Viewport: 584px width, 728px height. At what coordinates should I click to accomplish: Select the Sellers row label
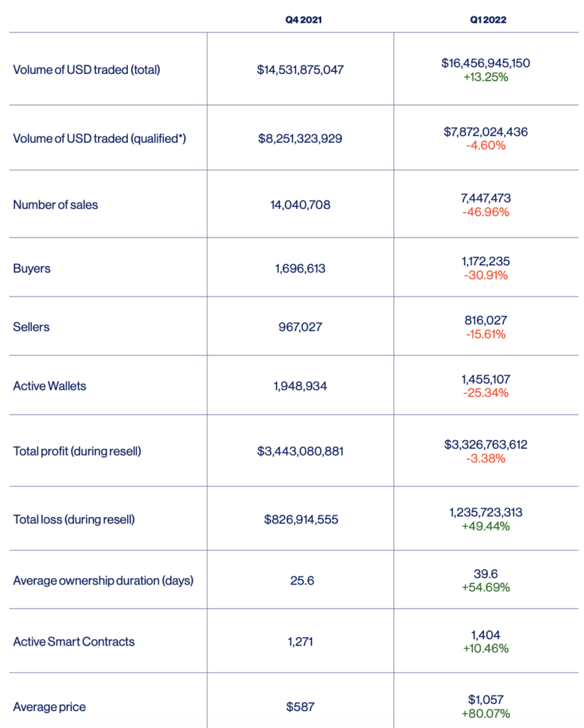point(31,327)
